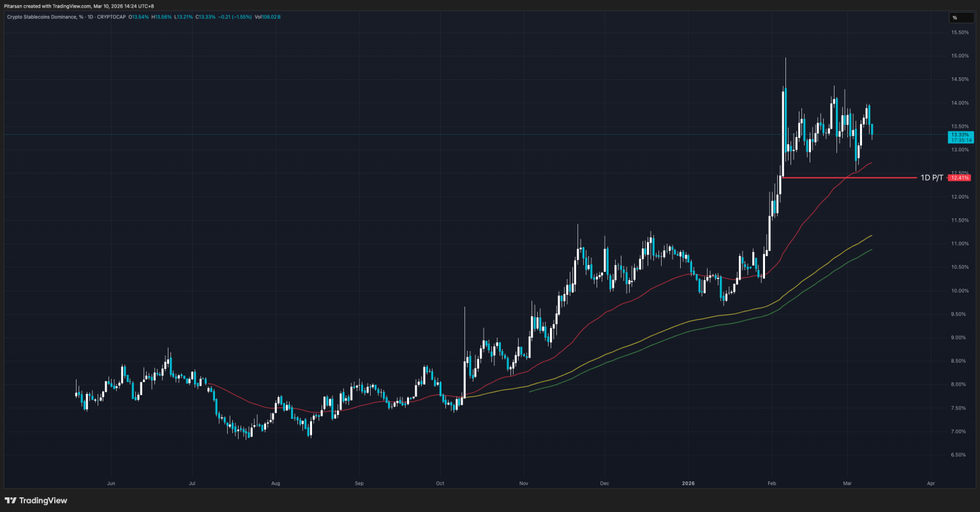Click the red horizontal support line
Image resolution: width=980 pixels, height=512 pixels.
[x=849, y=177]
